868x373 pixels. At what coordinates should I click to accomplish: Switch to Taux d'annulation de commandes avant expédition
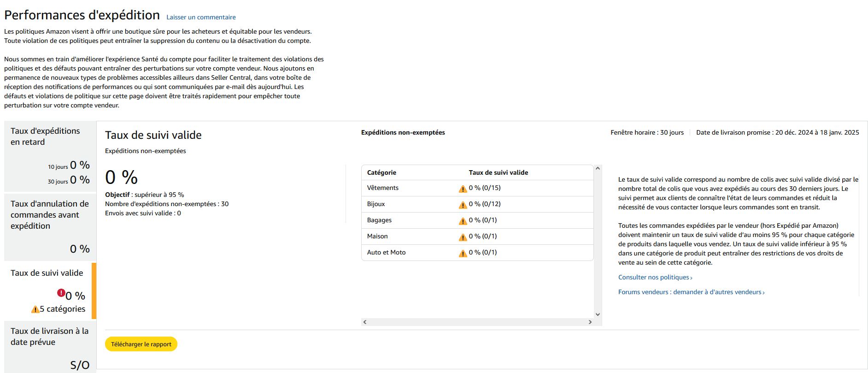click(x=50, y=227)
